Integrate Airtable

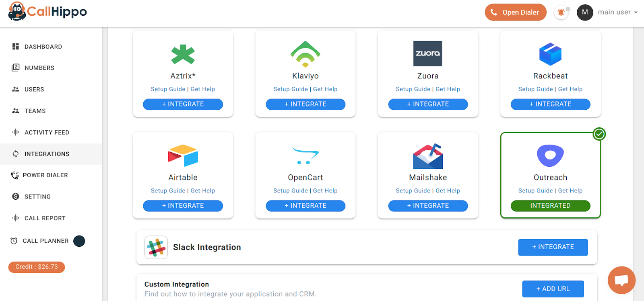point(183,206)
